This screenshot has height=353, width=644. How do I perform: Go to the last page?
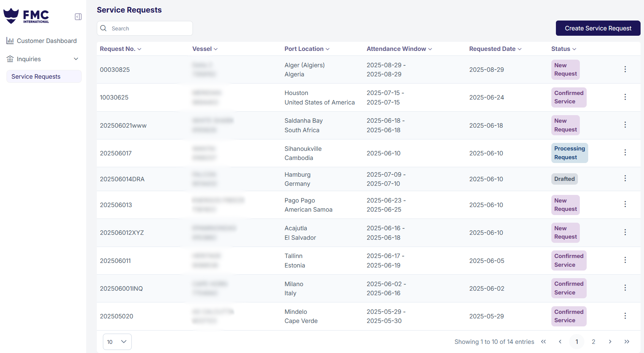click(627, 342)
